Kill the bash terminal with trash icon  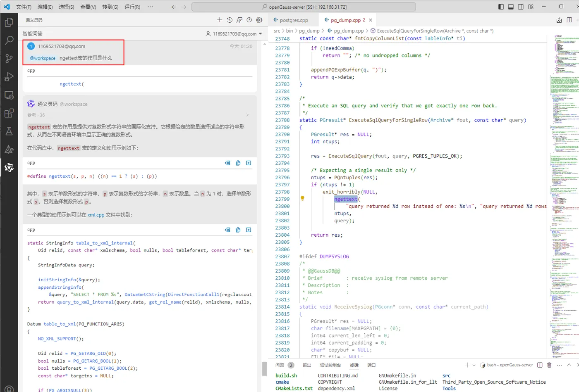549,365
